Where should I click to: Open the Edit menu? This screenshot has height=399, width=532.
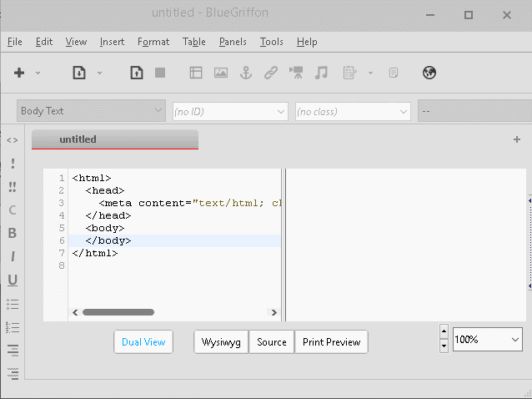click(x=44, y=42)
